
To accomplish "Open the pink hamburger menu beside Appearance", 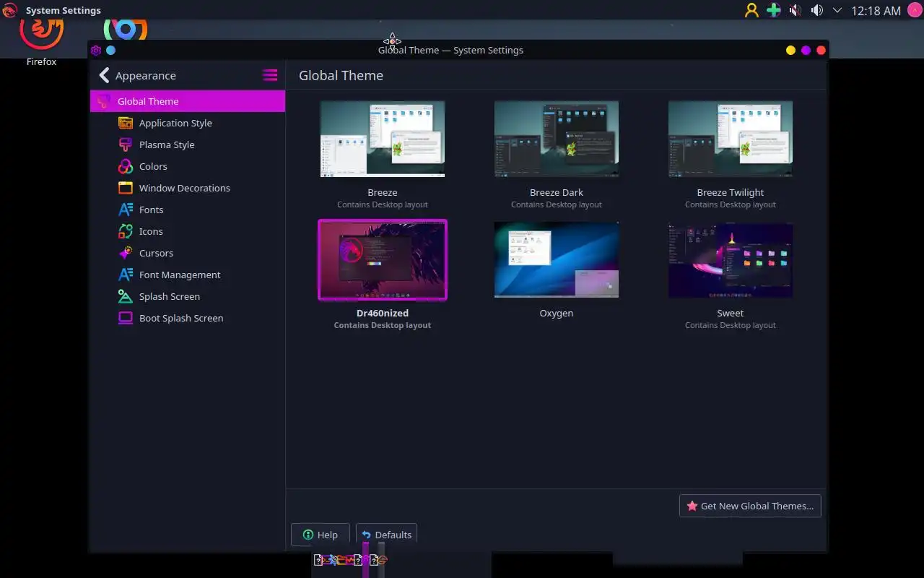I will (x=270, y=75).
